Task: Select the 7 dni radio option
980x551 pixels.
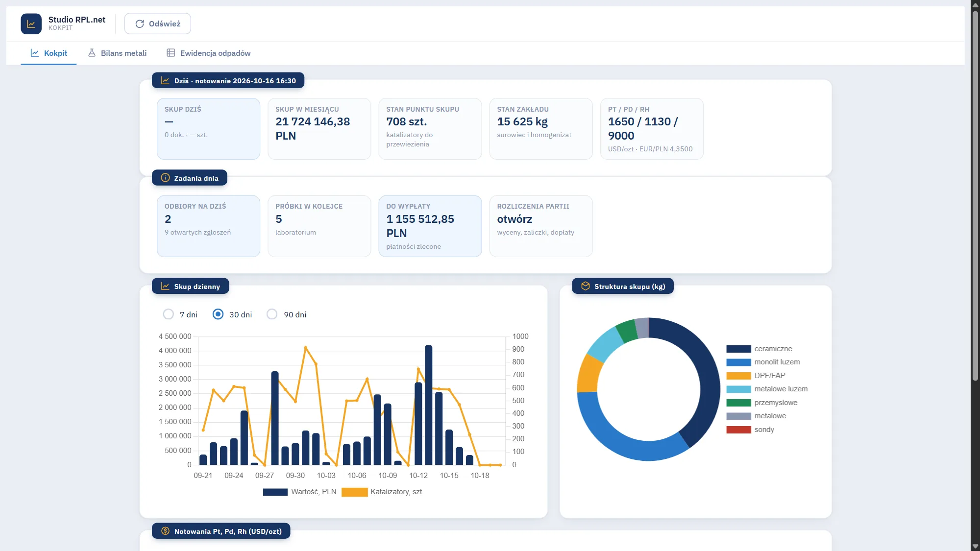Action: 168,314
